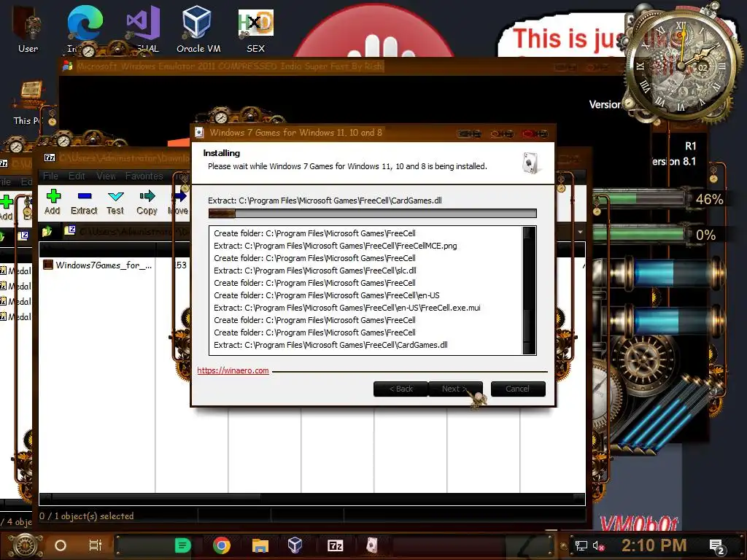Open the Favorites menu in 7-Zip
This screenshot has height=560, width=747.
tap(144, 176)
